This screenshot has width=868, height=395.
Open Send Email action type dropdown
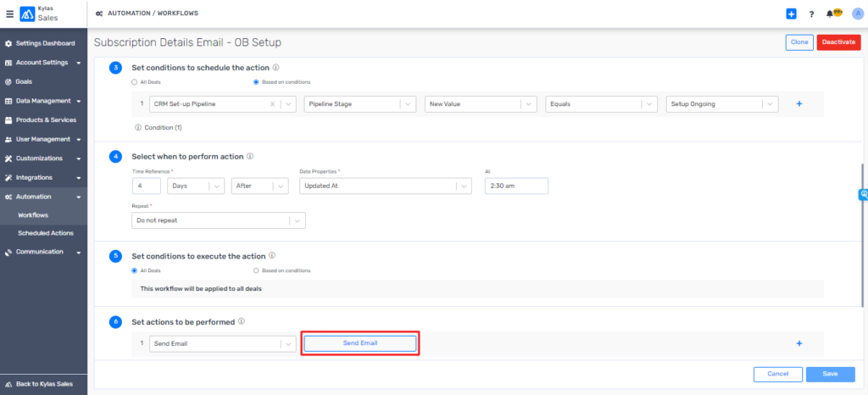tap(223, 343)
